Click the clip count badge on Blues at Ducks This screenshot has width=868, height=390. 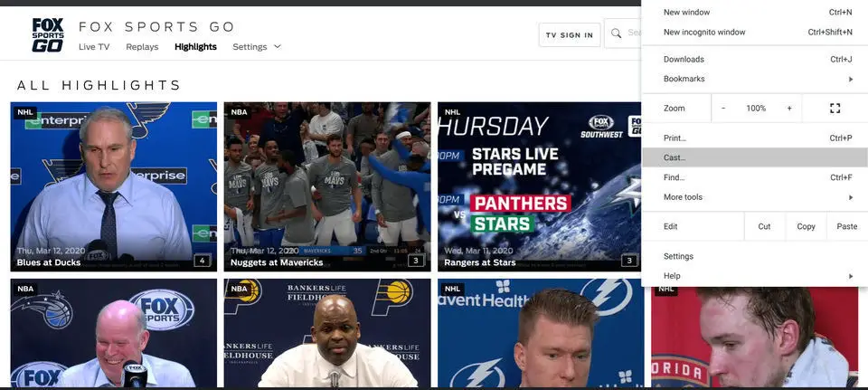tap(202, 261)
